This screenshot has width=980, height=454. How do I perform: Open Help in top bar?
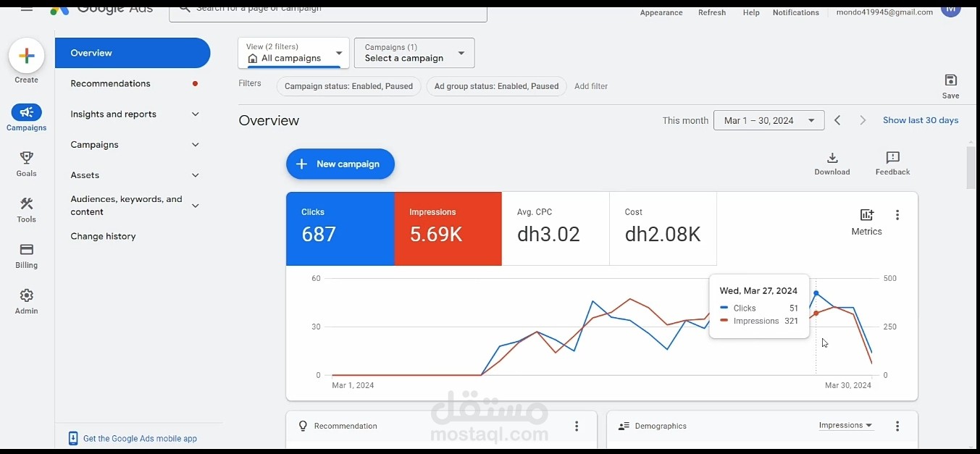(751, 12)
